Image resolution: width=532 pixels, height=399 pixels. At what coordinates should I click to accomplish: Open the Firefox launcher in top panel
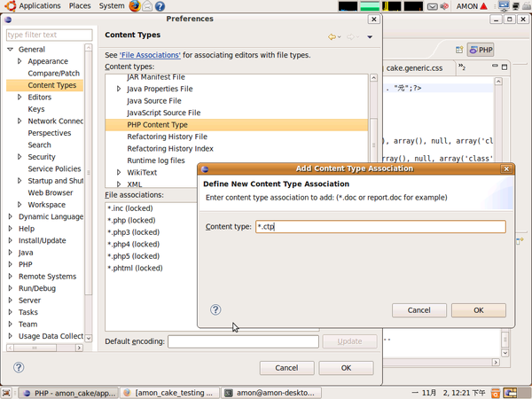point(135,6)
